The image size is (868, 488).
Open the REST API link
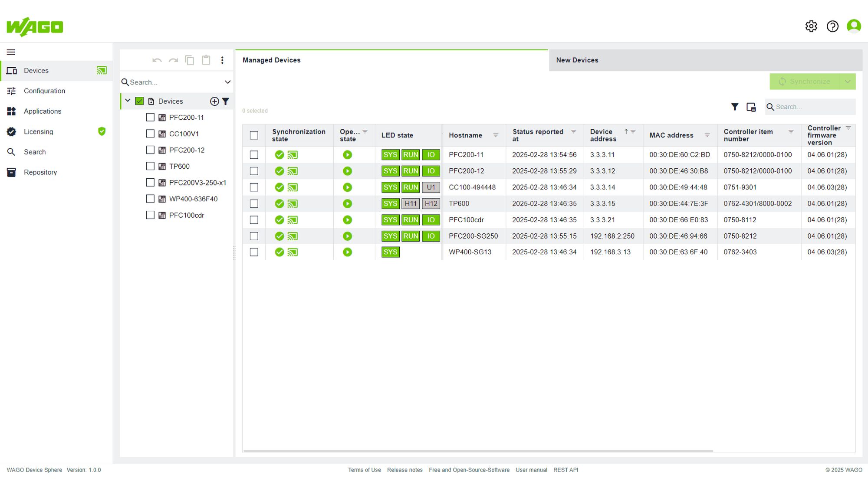pos(566,470)
